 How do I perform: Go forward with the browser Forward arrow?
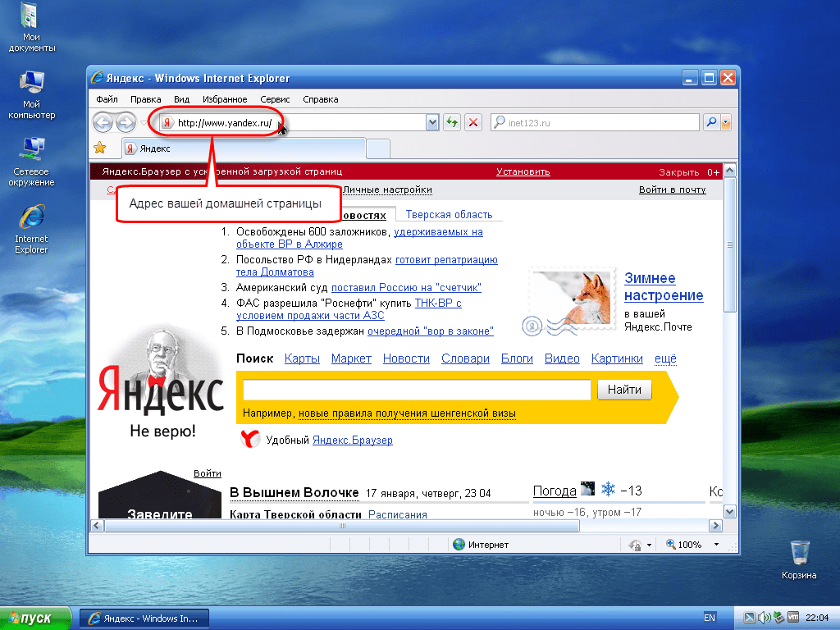coord(126,122)
